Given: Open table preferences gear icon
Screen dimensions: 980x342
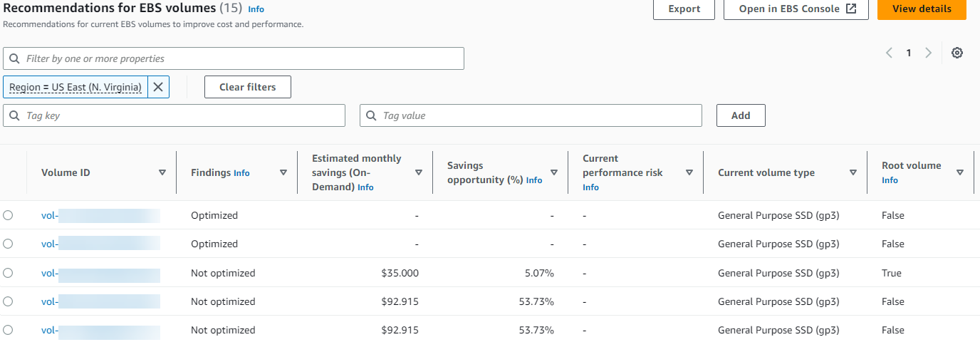Looking at the screenshot, I should (957, 53).
